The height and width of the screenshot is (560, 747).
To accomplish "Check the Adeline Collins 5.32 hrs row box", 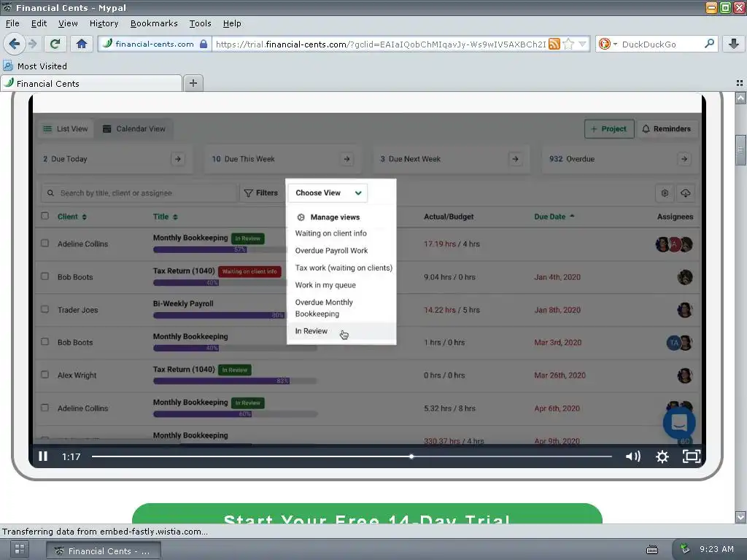I will pyautogui.click(x=44, y=408).
